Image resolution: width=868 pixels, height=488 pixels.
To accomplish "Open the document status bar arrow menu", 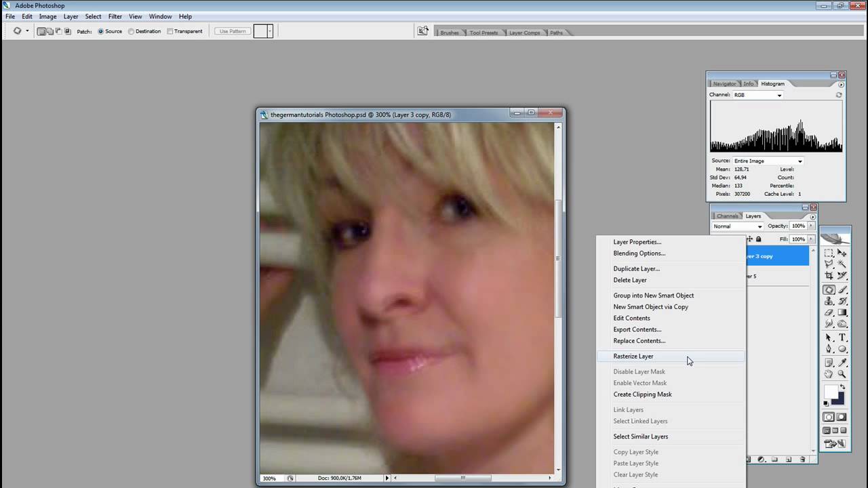I will (x=387, y=478).
